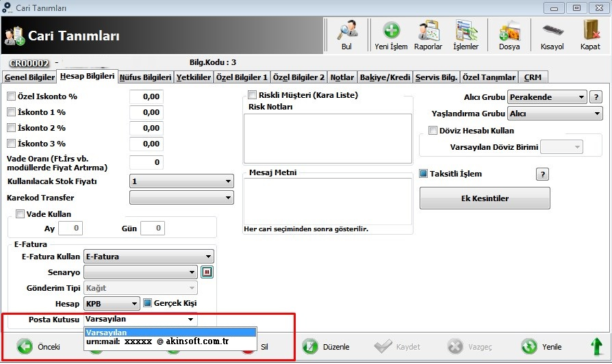Click the İskonto 3 % amount field
This screenshot has height=364, width=612.
pyautogui.click(x=146, y=144)
